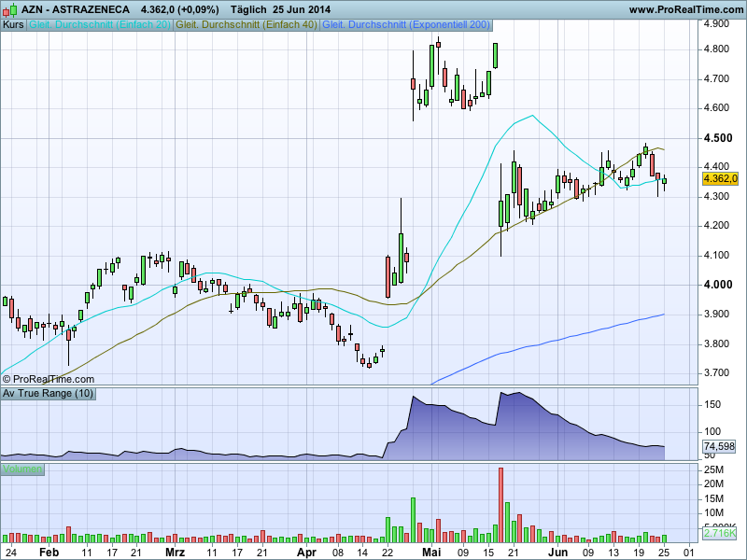The width and height of the screenshot is (747, 560).
Task: Click the Volumen panel label
Action: (22, 469)
